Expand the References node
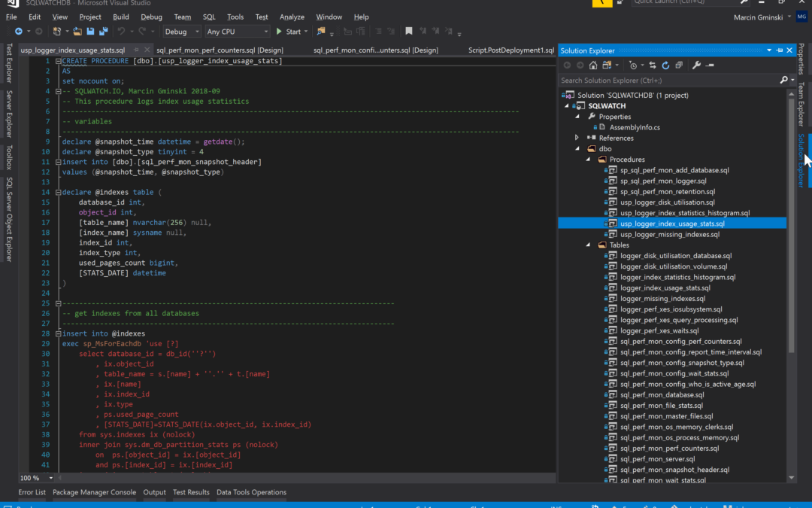Image resolution: width=812 pixels, height=508 pixels. coord(576,138)
